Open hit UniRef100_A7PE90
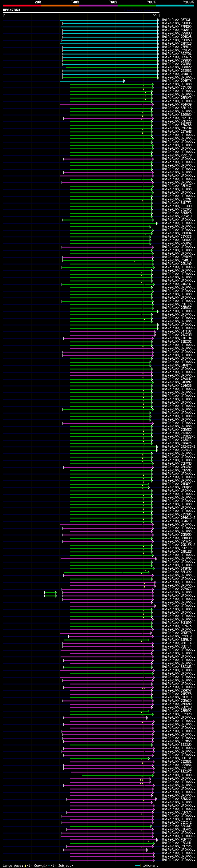The width and height of the screenshot is (197, 868). tap(177, 26)
